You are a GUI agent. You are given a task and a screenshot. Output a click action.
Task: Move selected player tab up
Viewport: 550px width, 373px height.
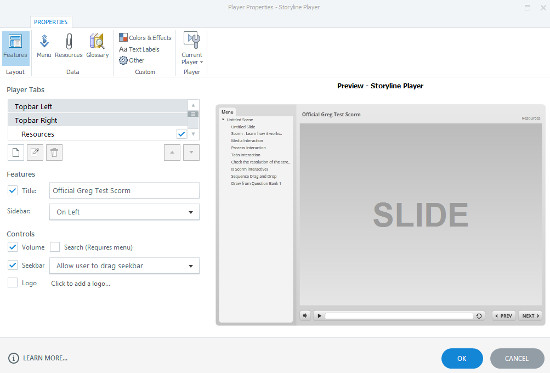(172, 153)
